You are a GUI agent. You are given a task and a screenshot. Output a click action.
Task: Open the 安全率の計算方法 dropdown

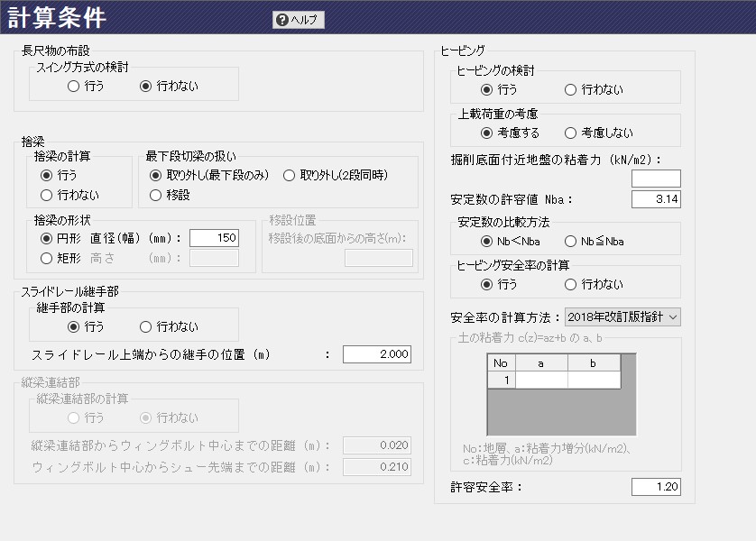coord(622,317)
